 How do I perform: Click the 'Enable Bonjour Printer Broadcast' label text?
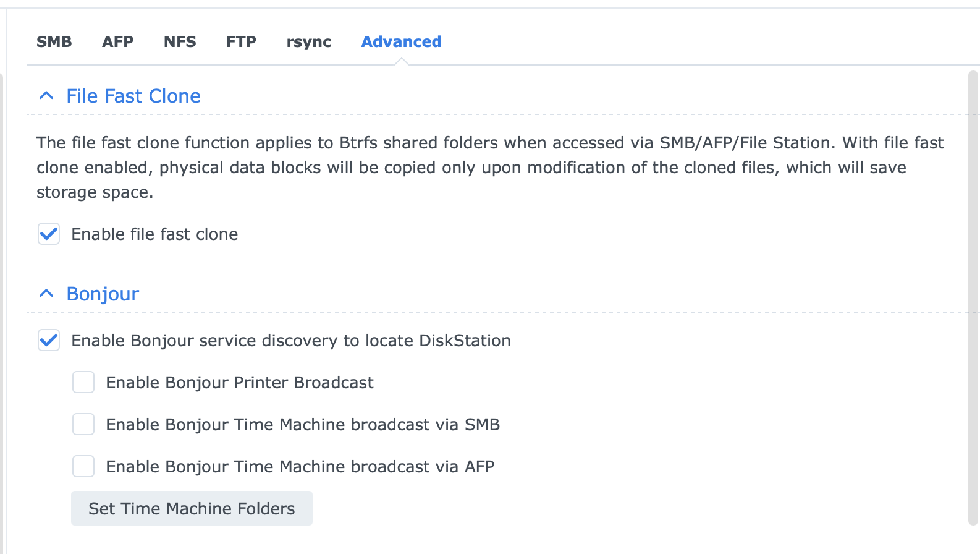pos(240,383)
